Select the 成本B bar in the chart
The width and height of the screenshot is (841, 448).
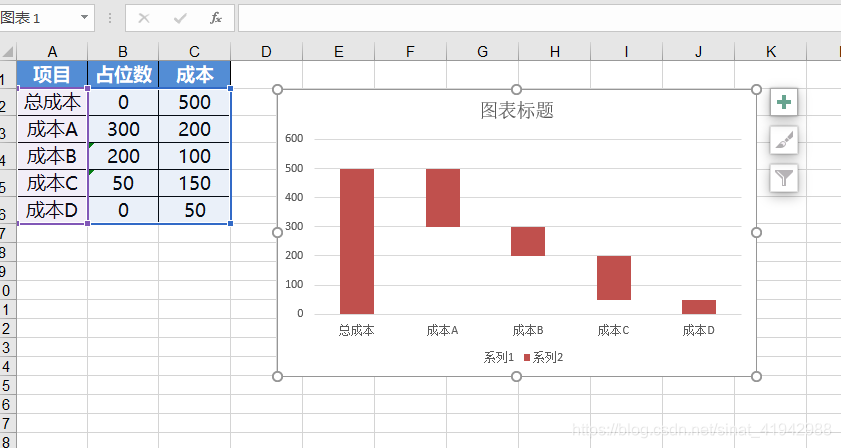pos(528,241)
